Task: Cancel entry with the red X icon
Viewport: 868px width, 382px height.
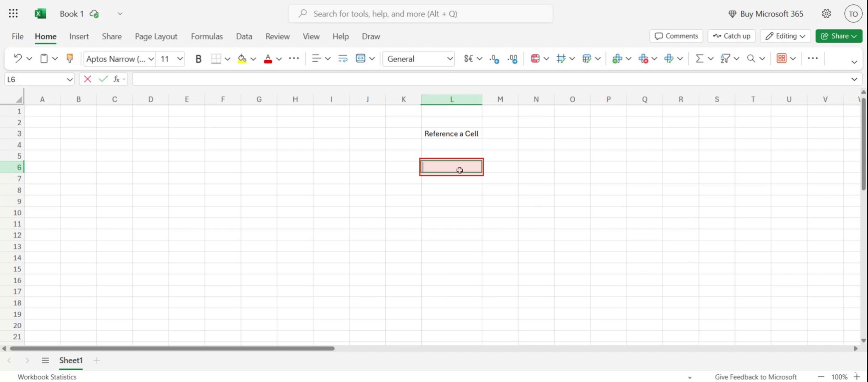Action: (88, 79)
